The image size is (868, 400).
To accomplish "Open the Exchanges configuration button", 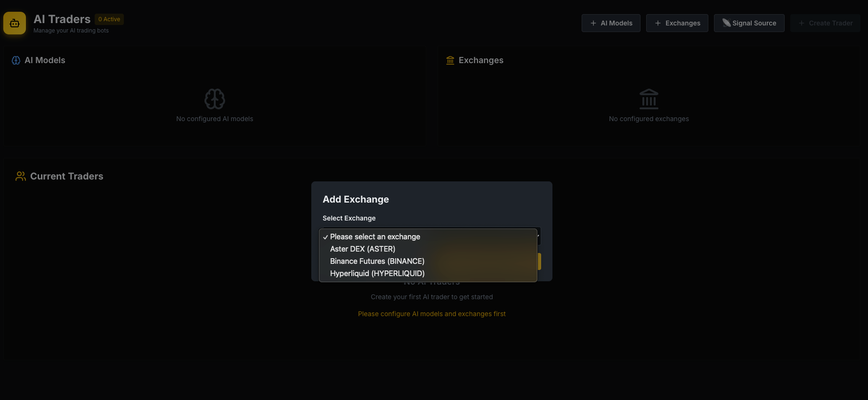I will coord(677,23).
